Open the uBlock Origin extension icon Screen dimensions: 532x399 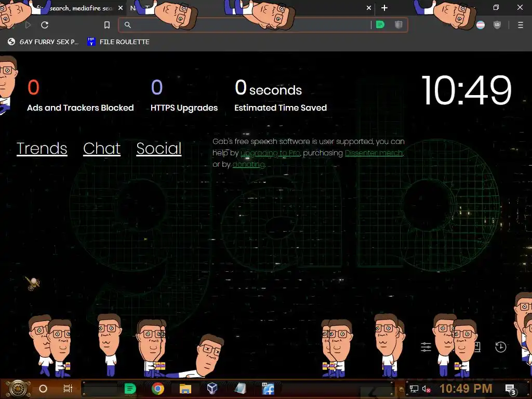[x=497, y=25]
